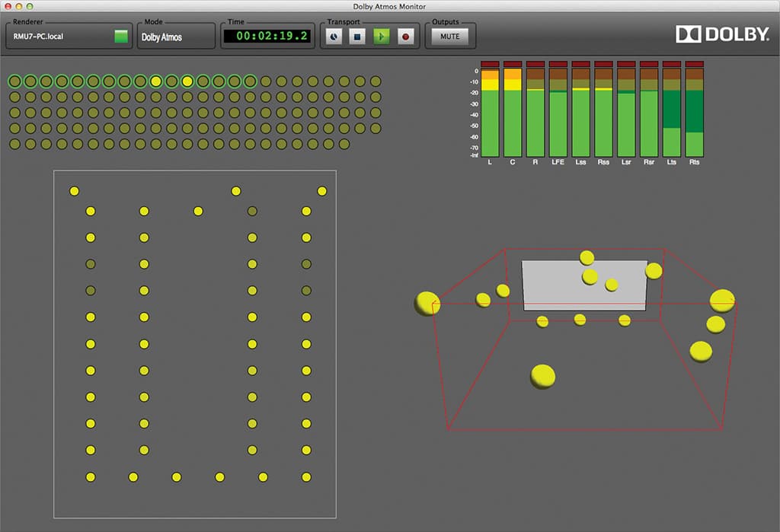Click the Renderer group label

point(28,22)
